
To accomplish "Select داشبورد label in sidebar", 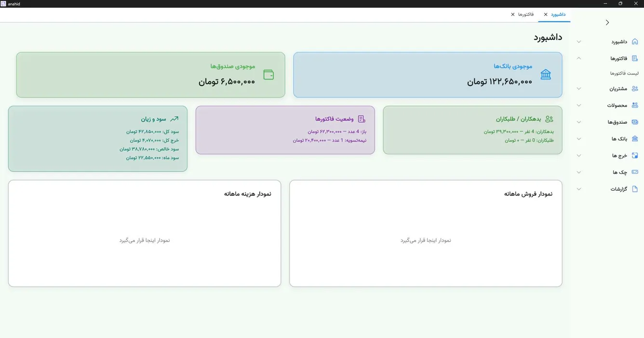I will point(619,42).
